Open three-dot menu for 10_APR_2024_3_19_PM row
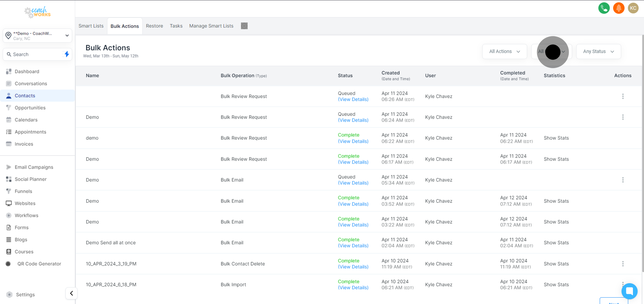 (x=623, y=264)
